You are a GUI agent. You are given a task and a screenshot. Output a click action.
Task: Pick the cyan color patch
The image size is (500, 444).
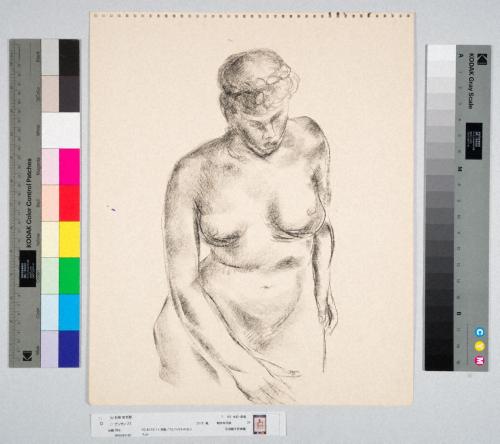pos(69,312)
